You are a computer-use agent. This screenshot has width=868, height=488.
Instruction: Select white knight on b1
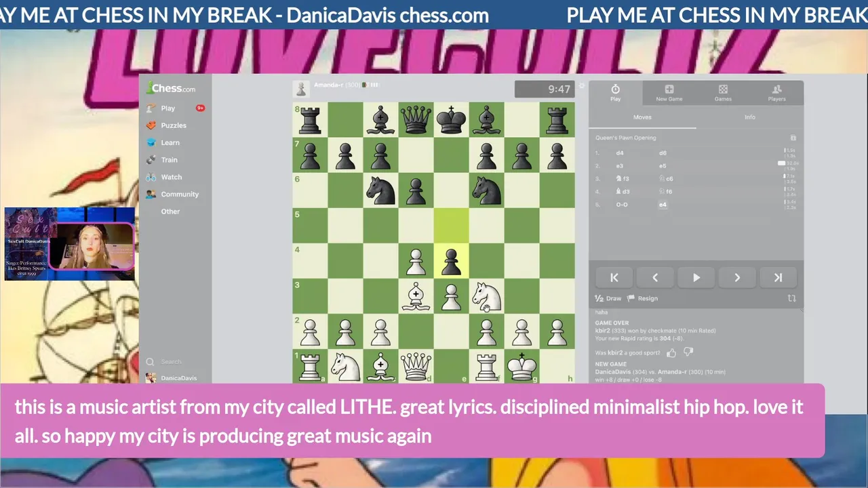(345, 367)
